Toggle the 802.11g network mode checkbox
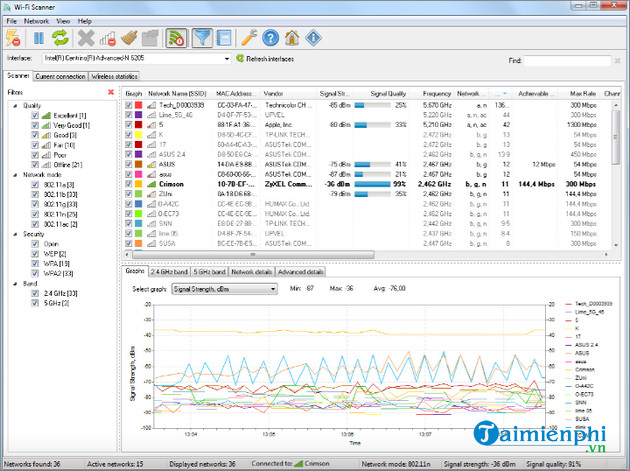Screen dimensions: 630x471 point(36,204)
